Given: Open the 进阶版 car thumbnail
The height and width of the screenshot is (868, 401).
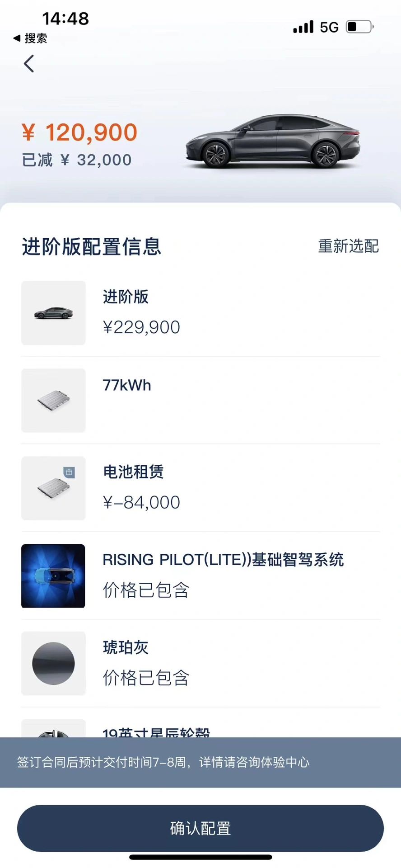Looking at the screenshot, I should [x=53, y=313].
